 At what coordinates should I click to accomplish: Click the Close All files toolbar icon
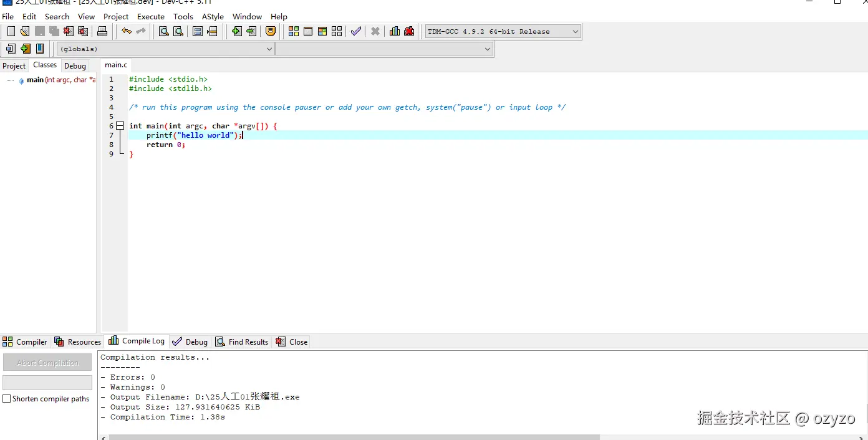point(82,31)
